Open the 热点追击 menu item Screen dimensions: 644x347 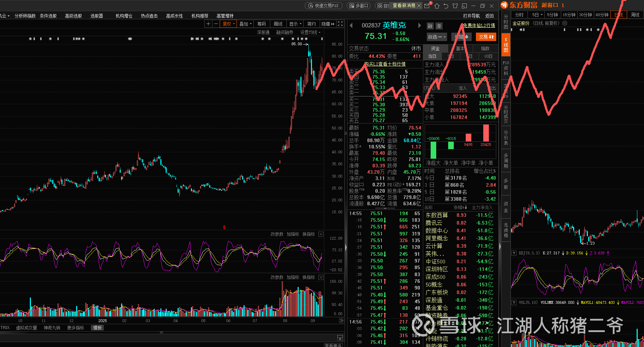(x=149, y=16)
